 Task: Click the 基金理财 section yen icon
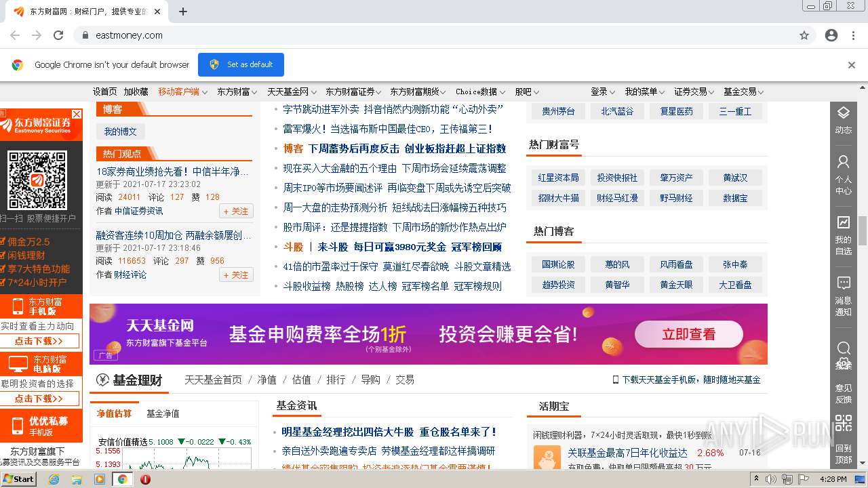click(x=102, y=380)
